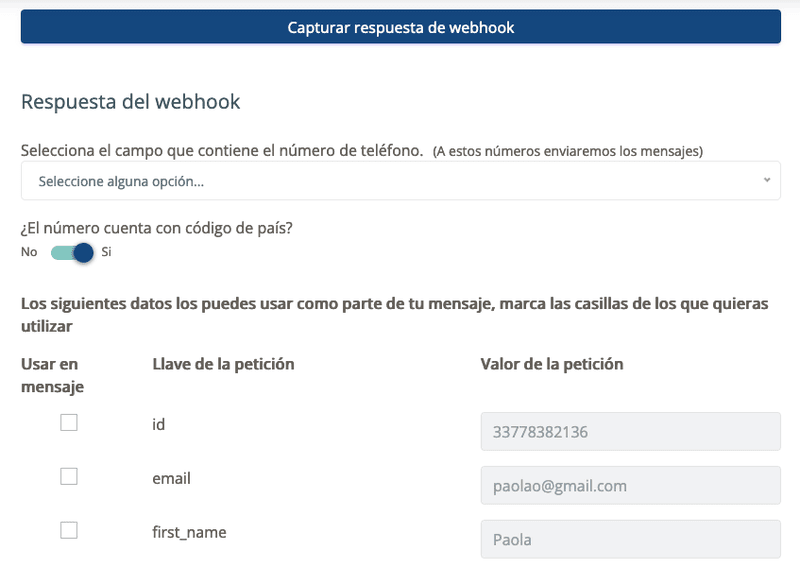Select the No label beside the switch
Screen dimensions: 800x567
(x=29, y=252)
